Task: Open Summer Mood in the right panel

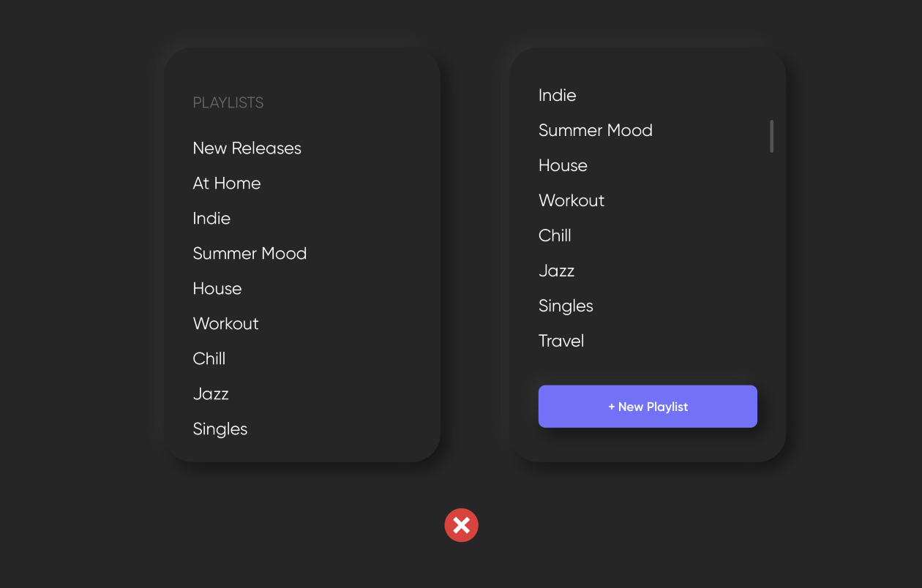Action: pyautogui.click(x=595, y=130)
